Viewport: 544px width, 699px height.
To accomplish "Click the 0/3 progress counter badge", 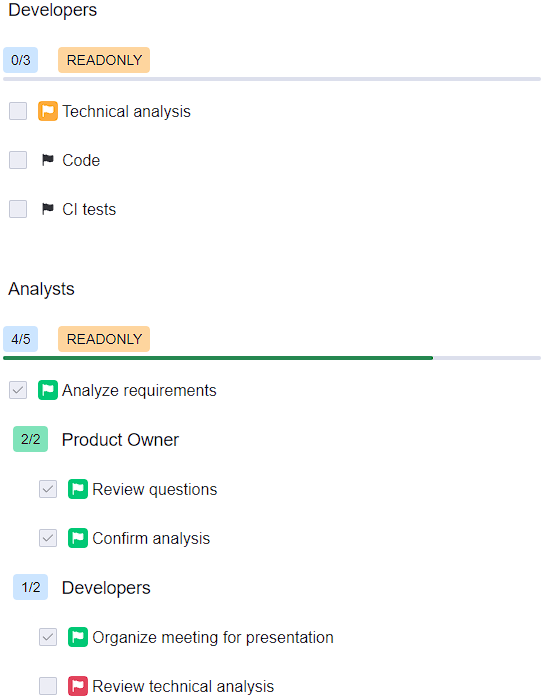I will pos(21,60).
